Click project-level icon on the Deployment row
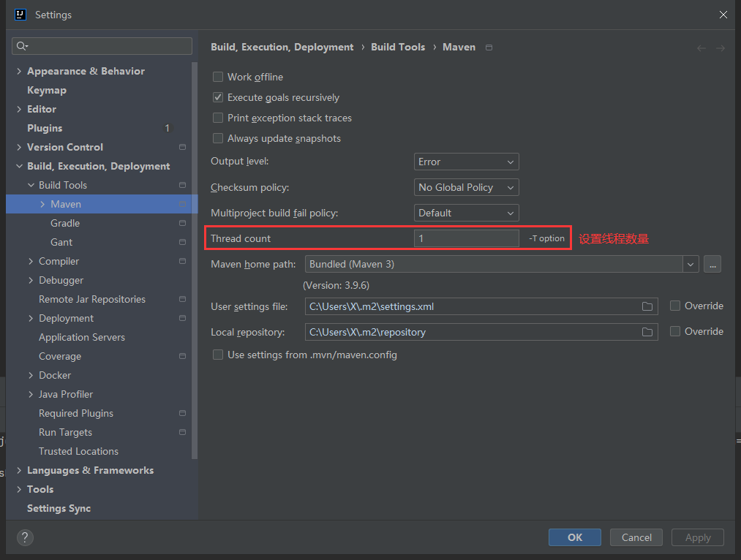This screenshot has width=741, height=560. point(182,318)
